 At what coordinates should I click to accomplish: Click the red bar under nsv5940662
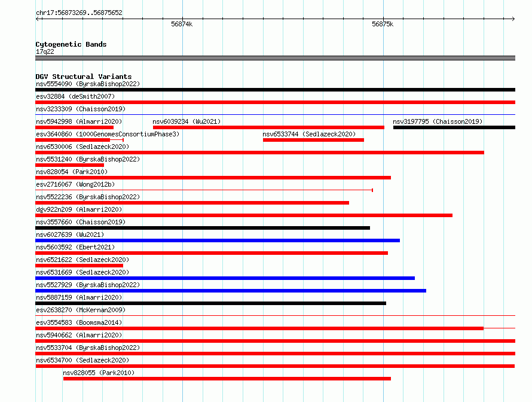pyautogui.click(x=275, y=341)
